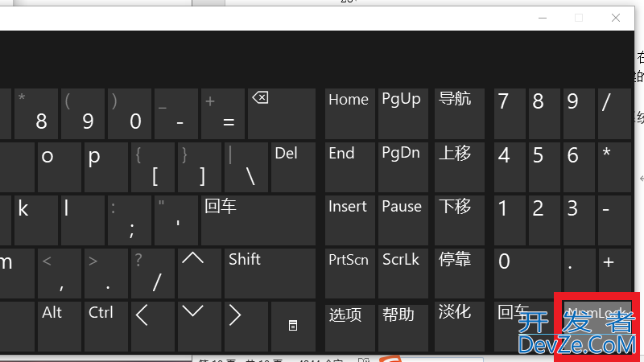Click the PgUp key
Screen dimensions: 644x362
[403, 113]
